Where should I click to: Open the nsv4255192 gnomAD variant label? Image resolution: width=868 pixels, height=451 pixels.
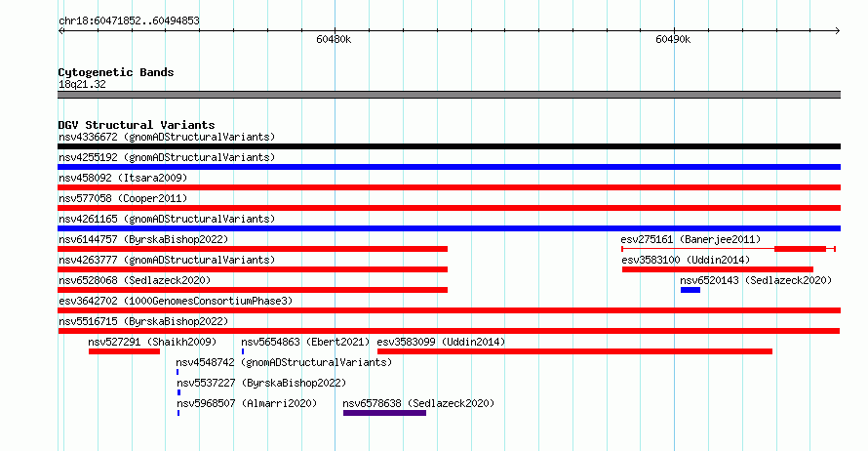point(167,157)
